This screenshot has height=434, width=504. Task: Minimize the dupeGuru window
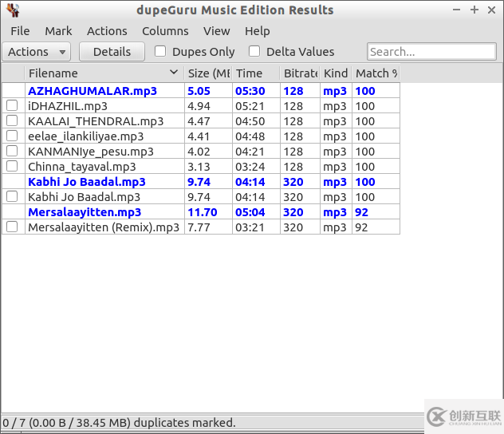[456, 10]
